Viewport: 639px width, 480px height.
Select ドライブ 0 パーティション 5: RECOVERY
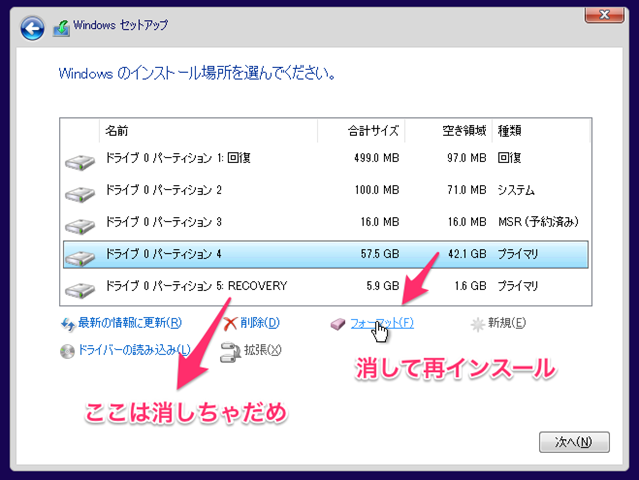point(326,286)
